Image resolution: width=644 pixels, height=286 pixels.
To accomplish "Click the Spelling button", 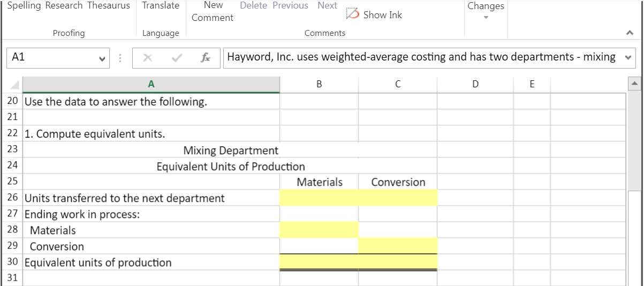I will 24,5.
